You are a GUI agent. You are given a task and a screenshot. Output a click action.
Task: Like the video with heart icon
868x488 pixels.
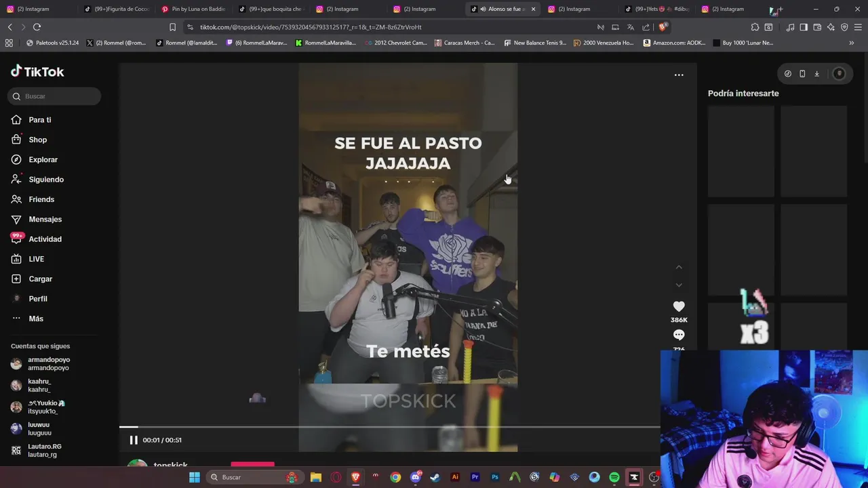(679, 306)
